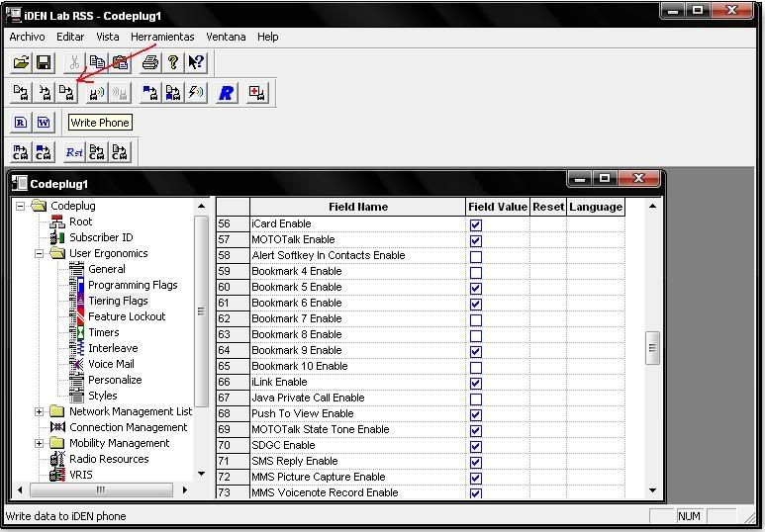Image resolution: width=765 pixels, height=532 pixels.
Task: Click tree panel scroll down arrow
Action: (201, 474)
